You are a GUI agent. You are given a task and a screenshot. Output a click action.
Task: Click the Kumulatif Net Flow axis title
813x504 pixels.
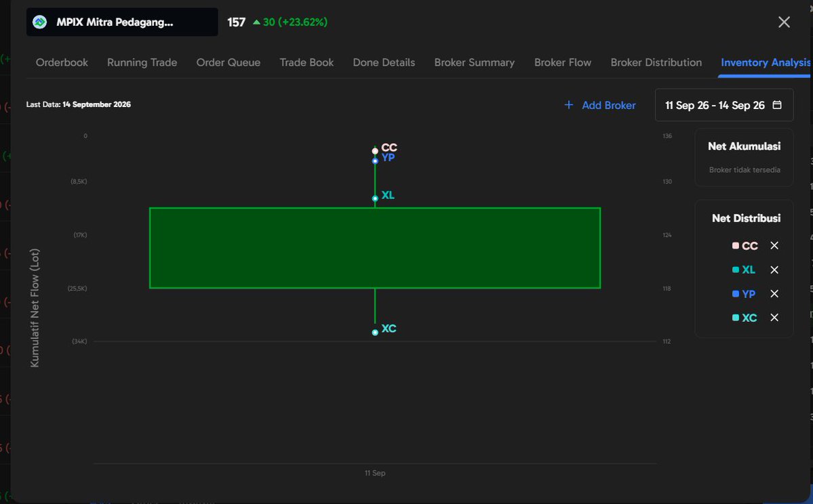[x=35, y=308]
